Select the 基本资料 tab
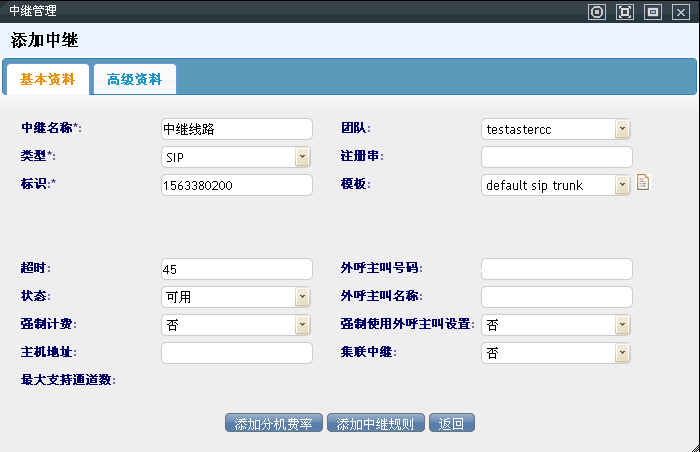 click(x=47, y=79)
